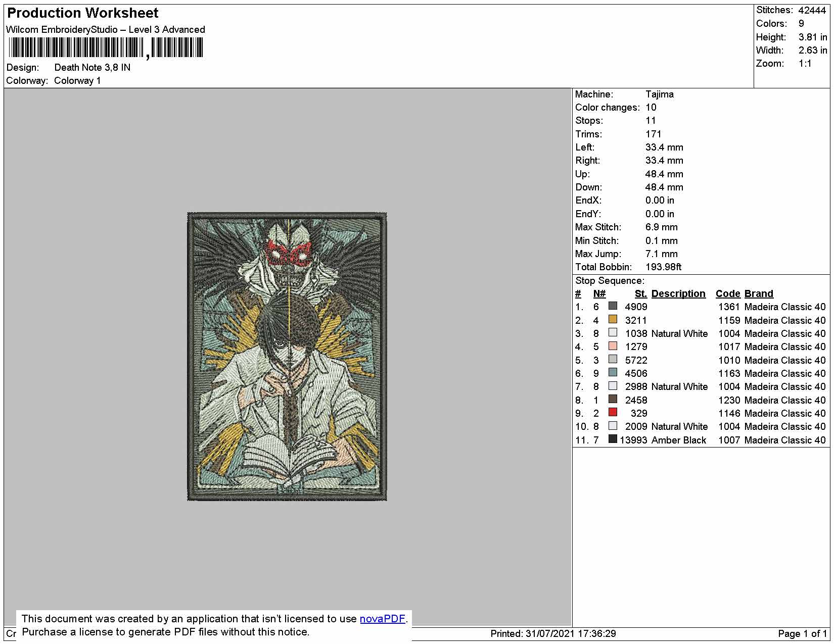Select the brown swatch code 1230
The width and height of the screenshot is (834, 644).
(x=613, y=399)
